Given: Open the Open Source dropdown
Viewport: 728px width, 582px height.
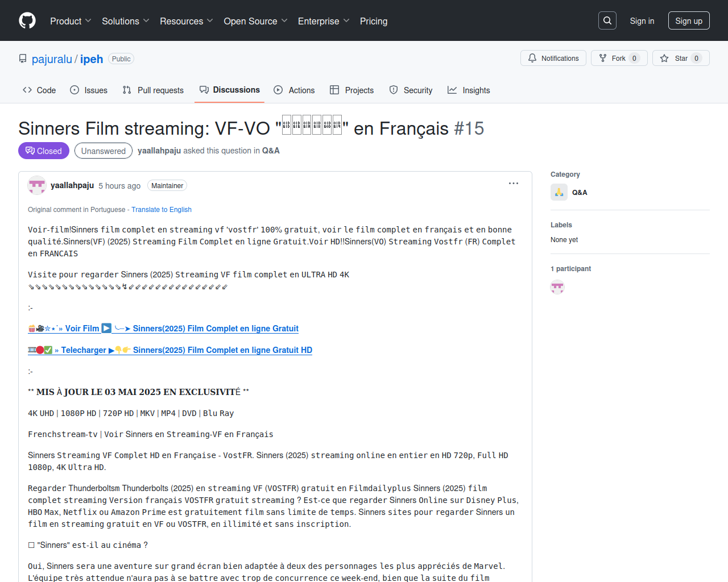Looking at the screenshot, I should (256, 21).
